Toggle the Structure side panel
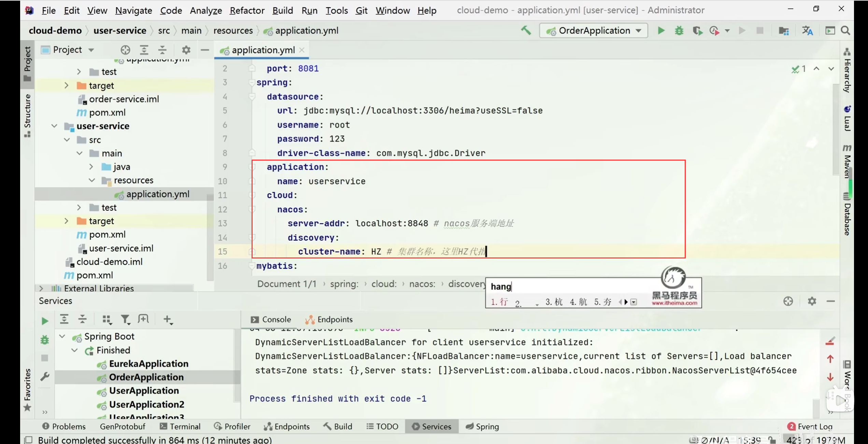The image size is (868, 444). point(27,116)
